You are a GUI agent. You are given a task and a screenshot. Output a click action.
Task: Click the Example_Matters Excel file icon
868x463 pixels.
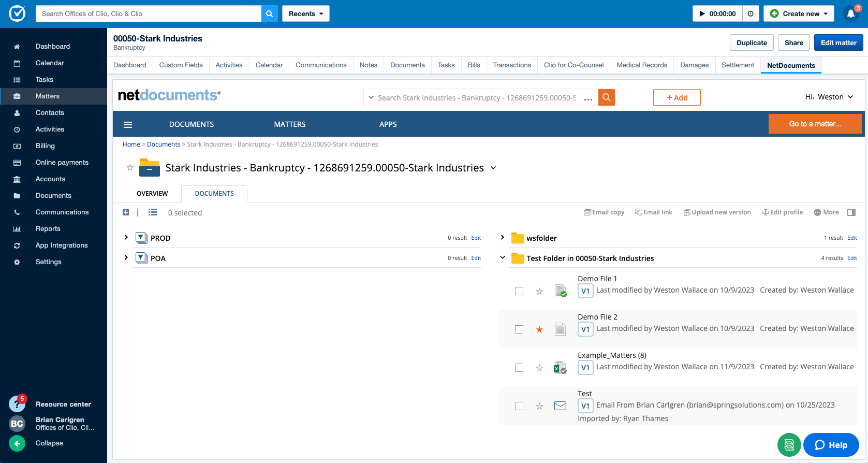[x=560, y=368]
